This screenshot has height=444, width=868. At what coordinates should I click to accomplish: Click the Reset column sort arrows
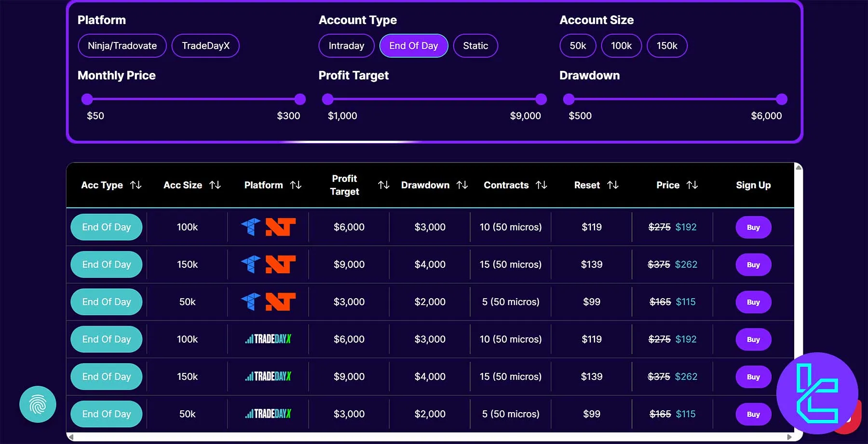click(613, 185)
